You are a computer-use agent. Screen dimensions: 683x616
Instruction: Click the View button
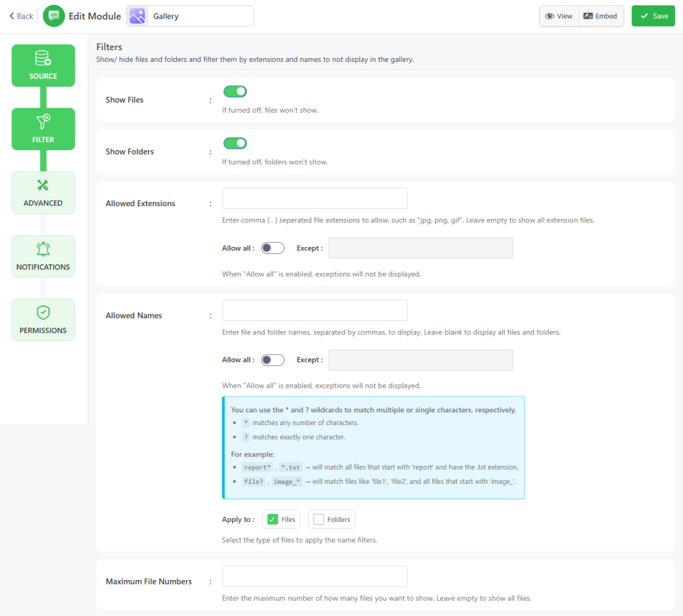(559, 16)
